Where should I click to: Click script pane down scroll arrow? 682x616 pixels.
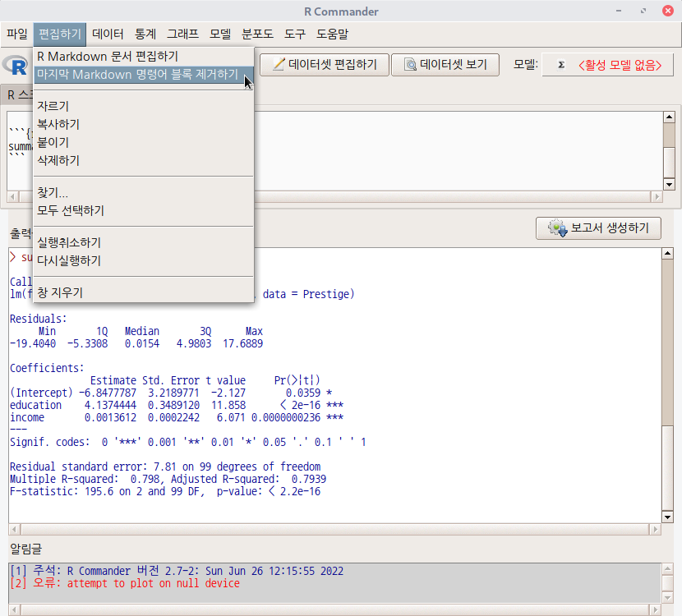click(x=669, y=184)
